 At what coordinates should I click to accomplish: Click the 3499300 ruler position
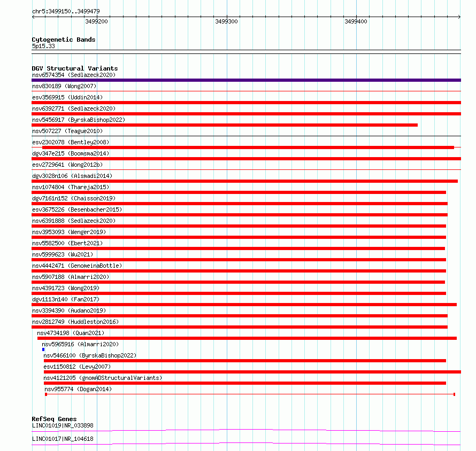pos(226,21)
